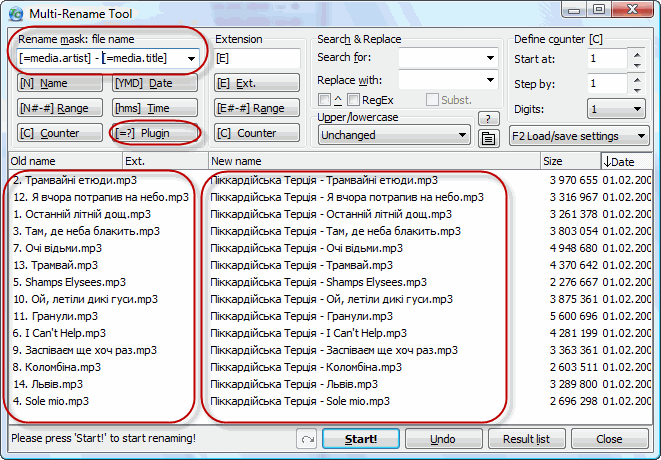Select file '4. Sole mio.mp3'
The image size is (661, 460).
click(51, 401)
